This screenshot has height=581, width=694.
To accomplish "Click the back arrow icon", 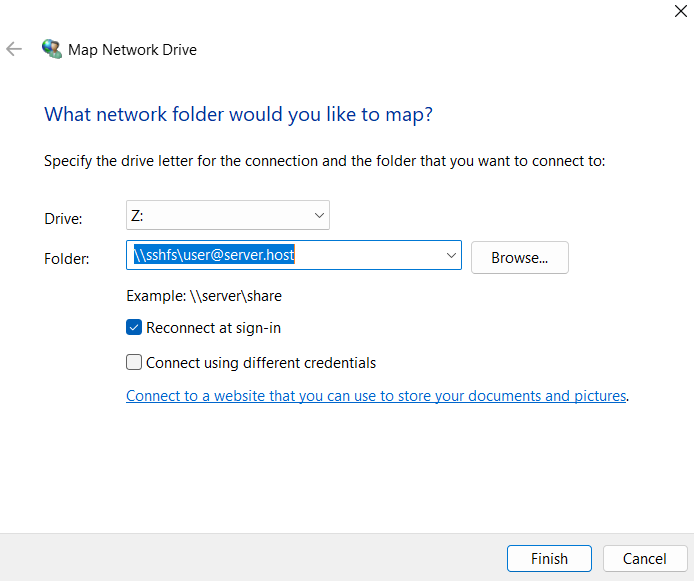I will point(14,49).
